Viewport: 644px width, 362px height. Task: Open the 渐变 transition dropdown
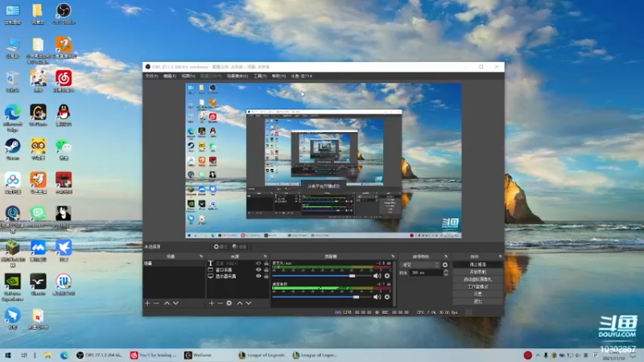click(x=419, y=265)
